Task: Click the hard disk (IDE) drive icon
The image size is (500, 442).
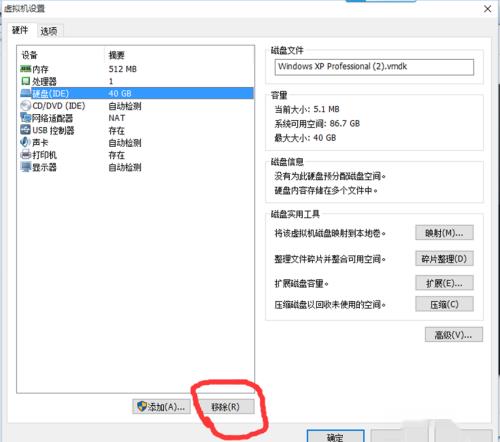Action: coord(26,93)
